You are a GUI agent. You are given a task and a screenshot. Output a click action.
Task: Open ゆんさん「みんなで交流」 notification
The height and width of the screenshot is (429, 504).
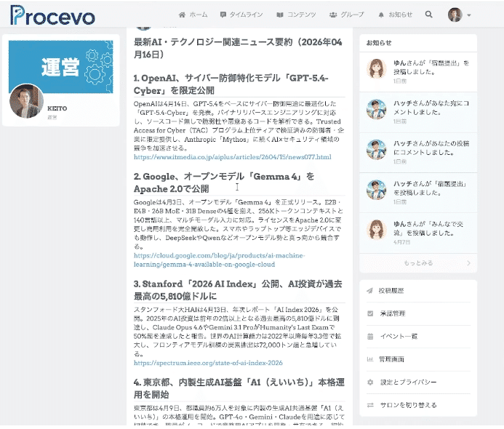[x=418, y=233]
